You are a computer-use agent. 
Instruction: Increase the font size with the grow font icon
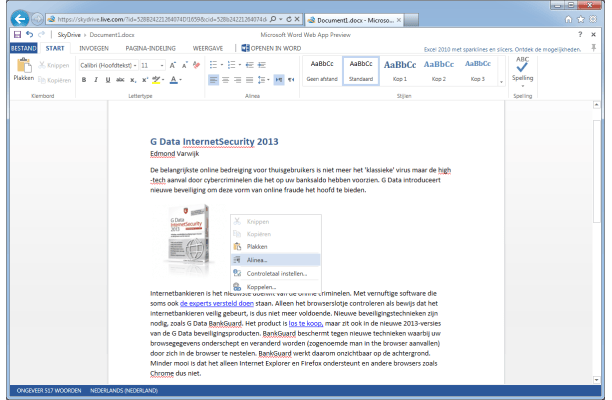pos(173,65)
